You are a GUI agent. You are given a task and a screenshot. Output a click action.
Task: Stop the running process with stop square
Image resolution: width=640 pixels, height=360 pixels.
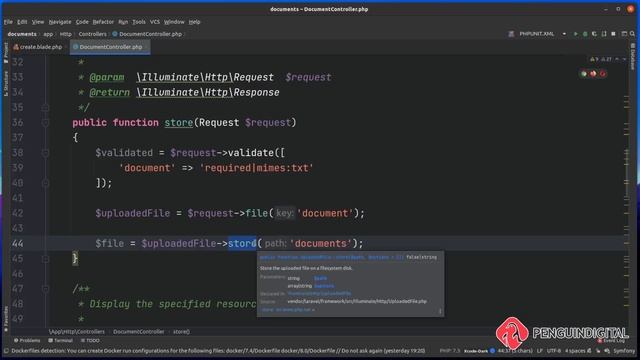click(613, 34)
